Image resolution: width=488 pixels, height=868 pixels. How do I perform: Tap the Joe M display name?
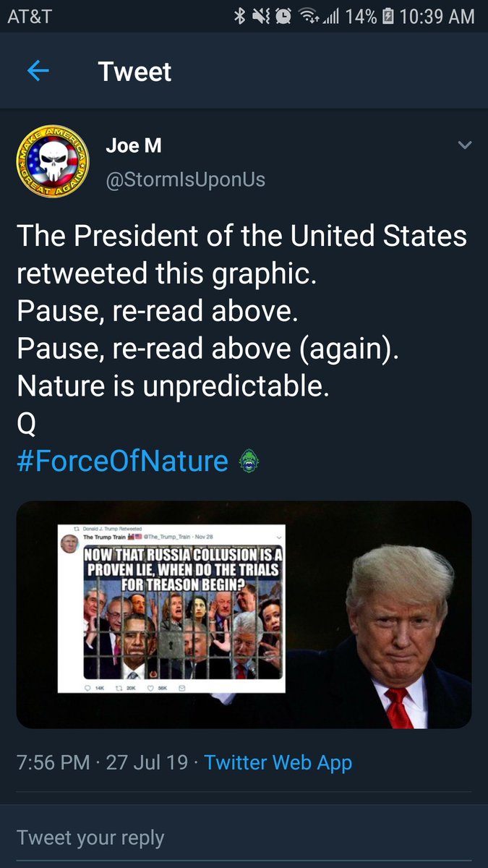click(x=133, y=145)
